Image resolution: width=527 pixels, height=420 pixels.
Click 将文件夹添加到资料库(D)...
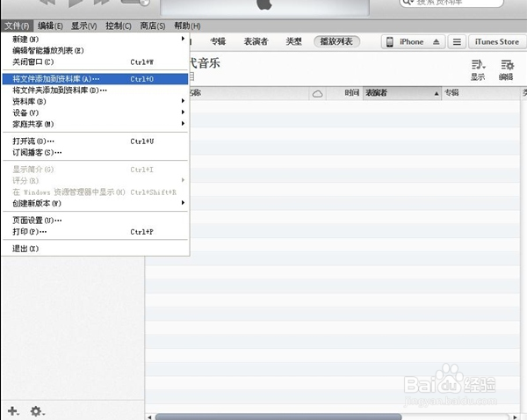95,91
